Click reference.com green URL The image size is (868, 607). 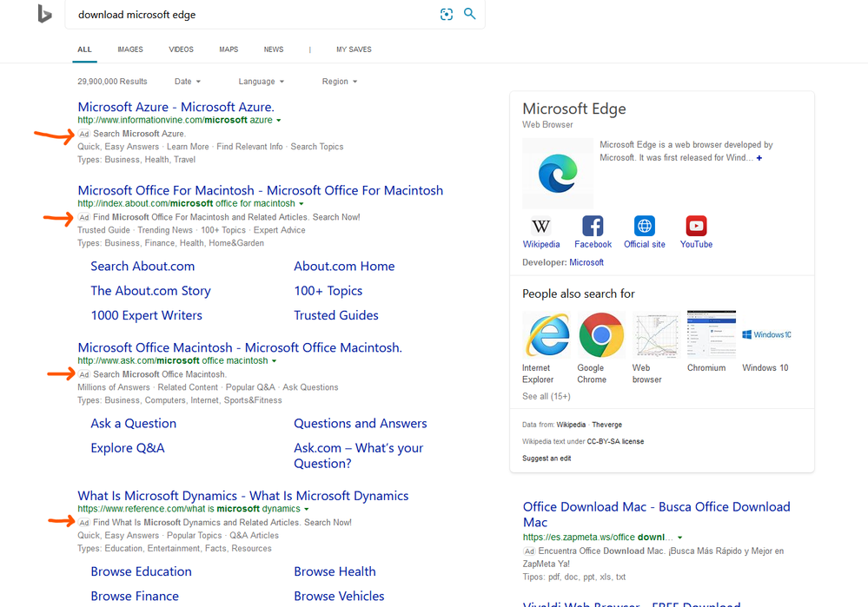(189, 509)
